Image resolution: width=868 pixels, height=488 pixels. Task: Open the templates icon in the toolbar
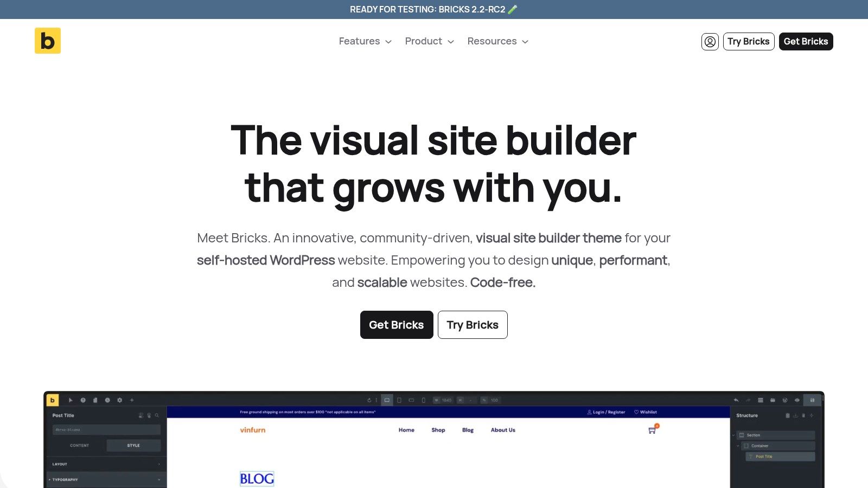point(773,400)
